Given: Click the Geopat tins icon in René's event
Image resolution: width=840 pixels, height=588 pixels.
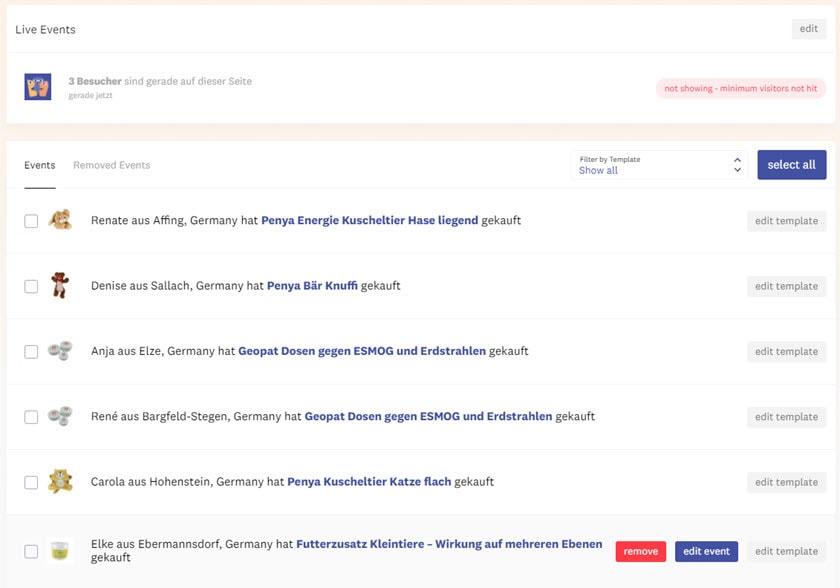Looking at the screenshot, I should 60,416.
